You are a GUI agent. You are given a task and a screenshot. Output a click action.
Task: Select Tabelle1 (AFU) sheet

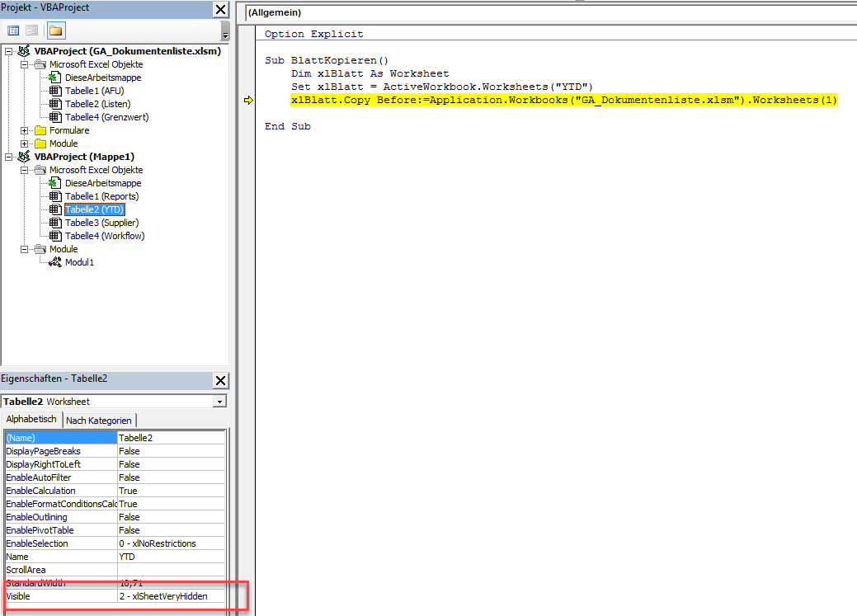coord(94,91)
